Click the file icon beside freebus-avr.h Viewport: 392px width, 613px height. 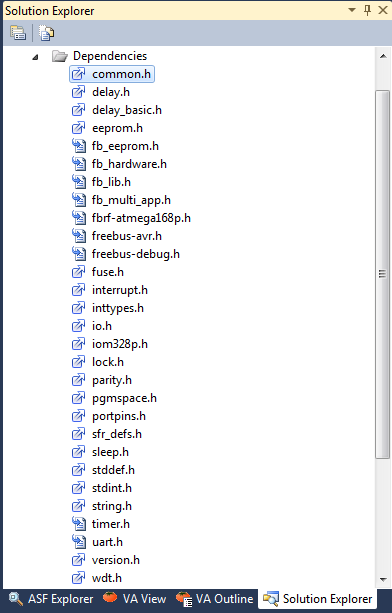tap(79, 236)
